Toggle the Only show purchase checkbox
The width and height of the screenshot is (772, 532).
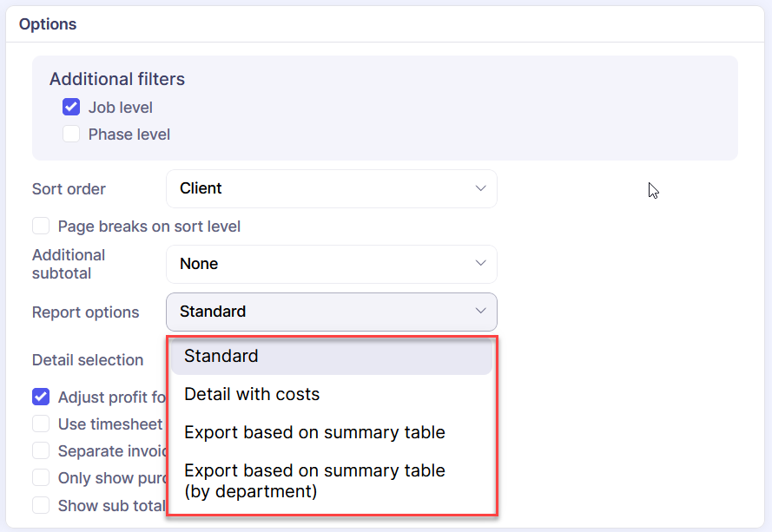[x=41, y=478]
